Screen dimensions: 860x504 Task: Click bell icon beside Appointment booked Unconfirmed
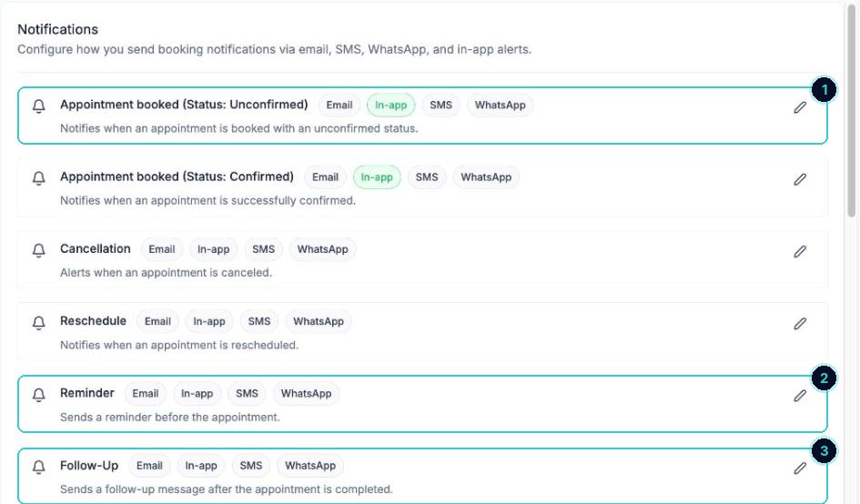tap(38, 106)
